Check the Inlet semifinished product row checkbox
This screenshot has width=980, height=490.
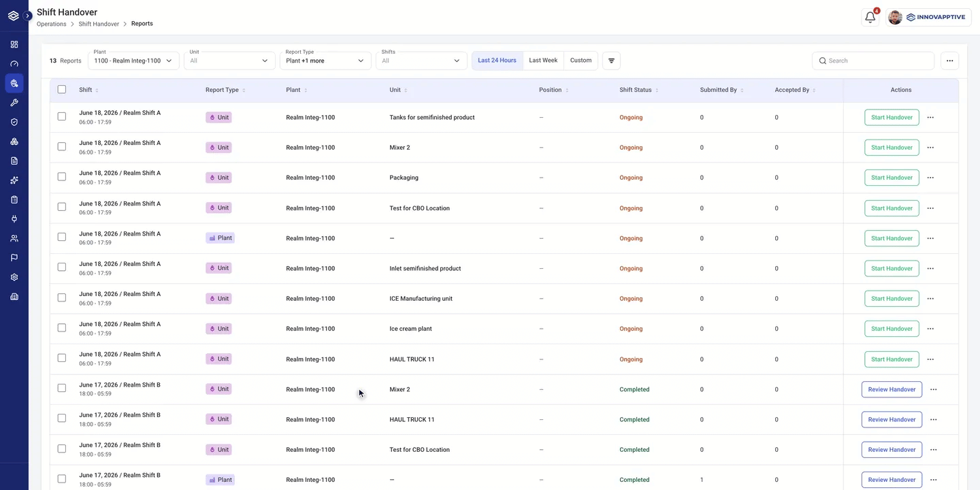point(62,267)
